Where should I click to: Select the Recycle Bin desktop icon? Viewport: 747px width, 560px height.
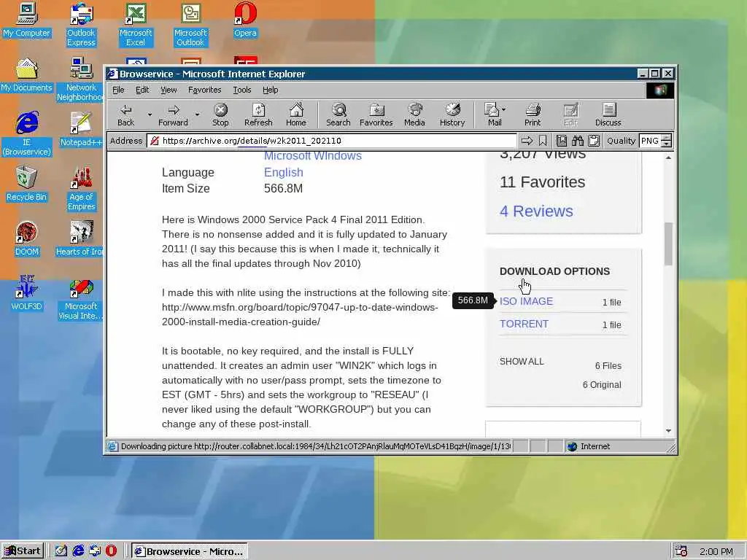tap(26, 184)
